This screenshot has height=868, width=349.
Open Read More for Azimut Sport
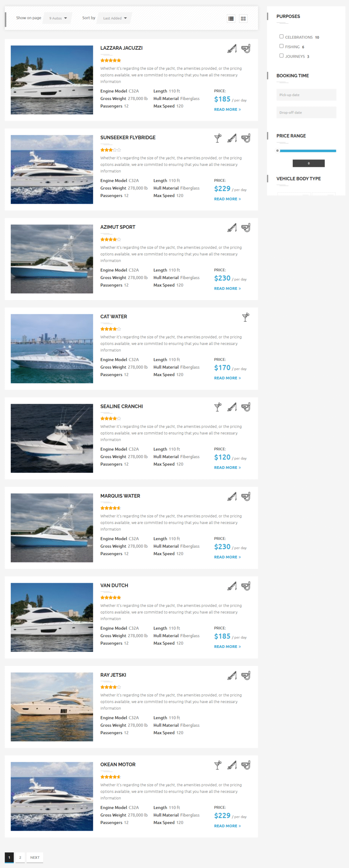(227, 289)
